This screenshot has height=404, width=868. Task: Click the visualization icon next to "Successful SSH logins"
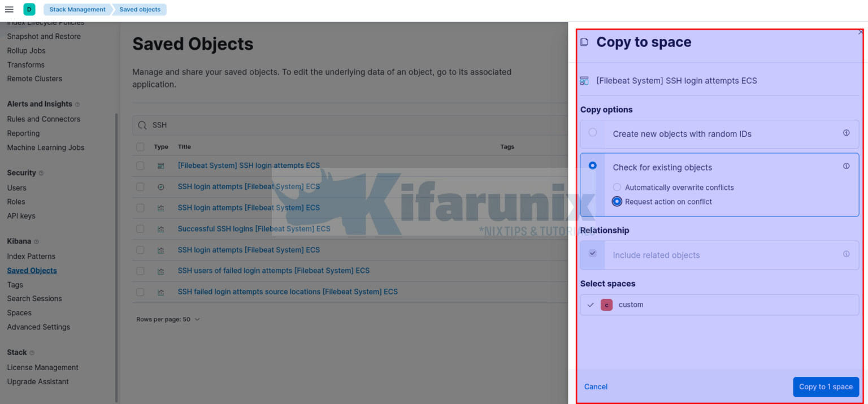click(161, 228)
